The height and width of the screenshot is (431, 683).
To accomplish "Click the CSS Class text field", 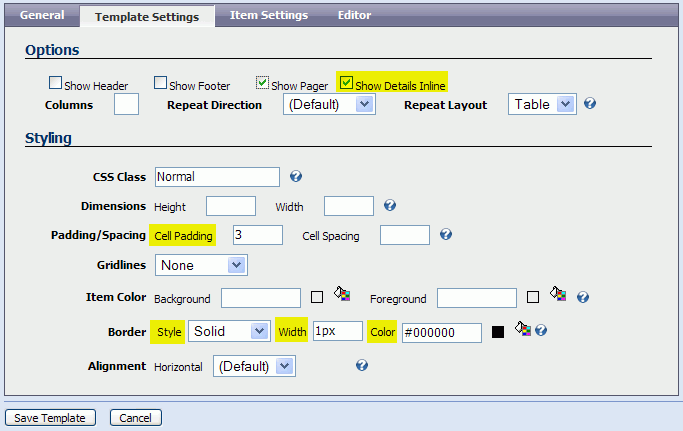I will coord(217,177).
